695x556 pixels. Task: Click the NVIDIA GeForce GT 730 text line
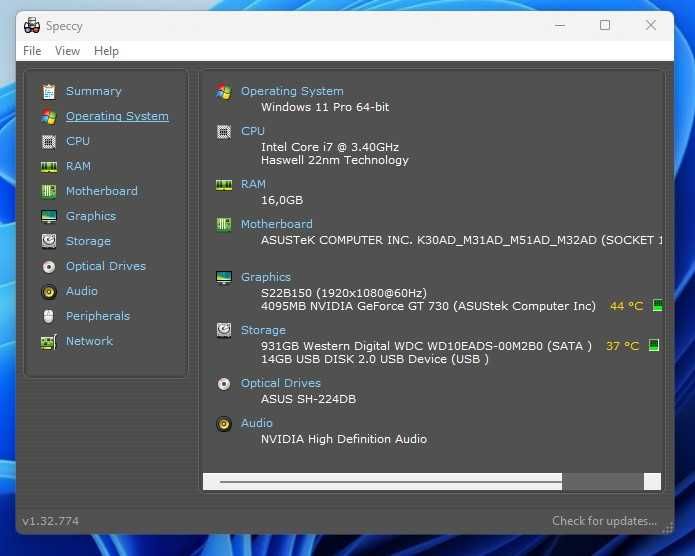click(428, 306)
